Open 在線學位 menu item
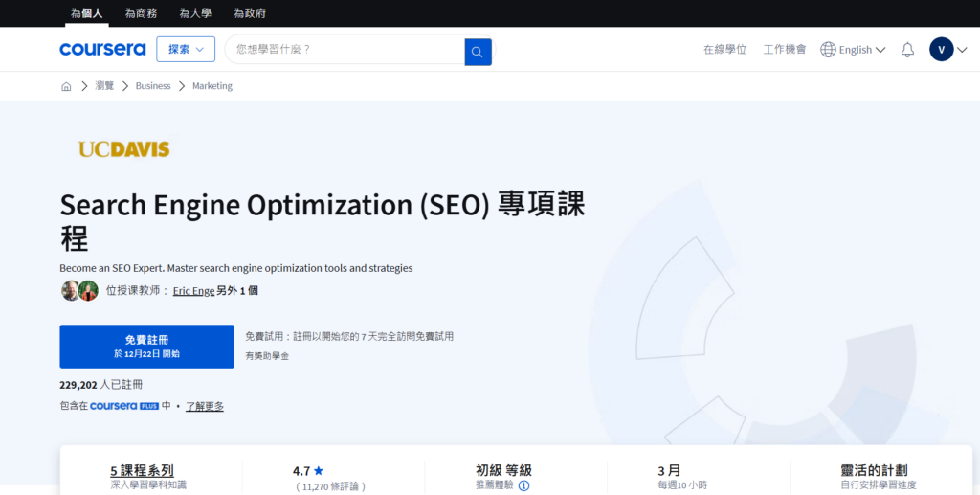 [725, 50]
